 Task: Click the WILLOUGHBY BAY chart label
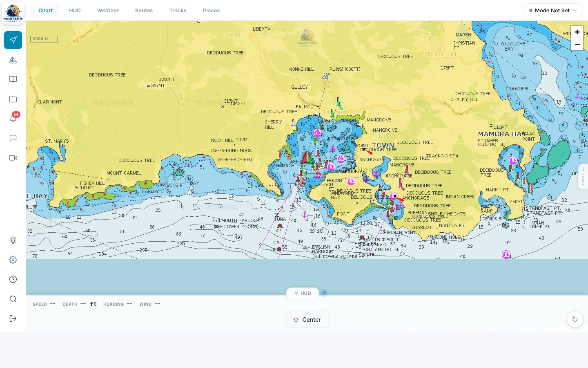[514, 46]
